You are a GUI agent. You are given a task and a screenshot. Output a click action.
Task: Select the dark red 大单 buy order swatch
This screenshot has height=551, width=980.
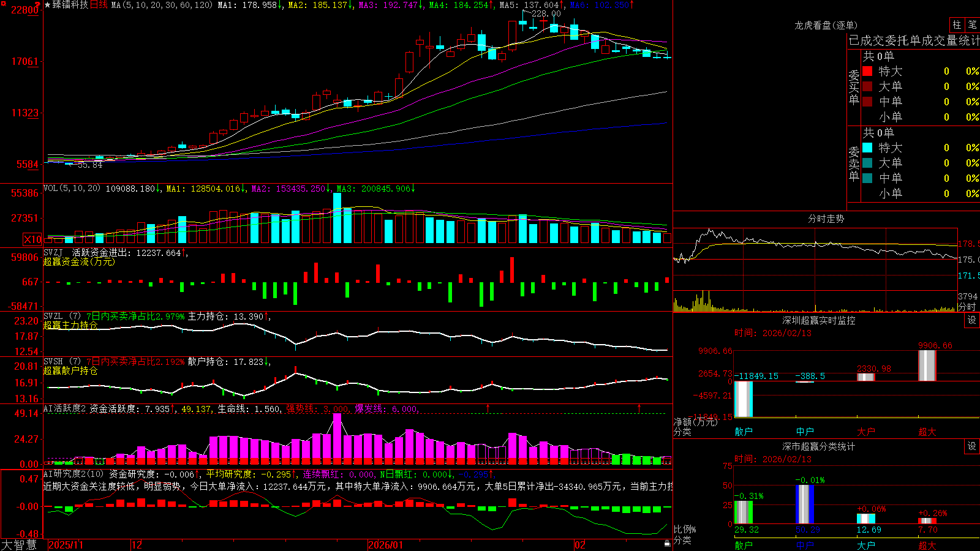867,86
